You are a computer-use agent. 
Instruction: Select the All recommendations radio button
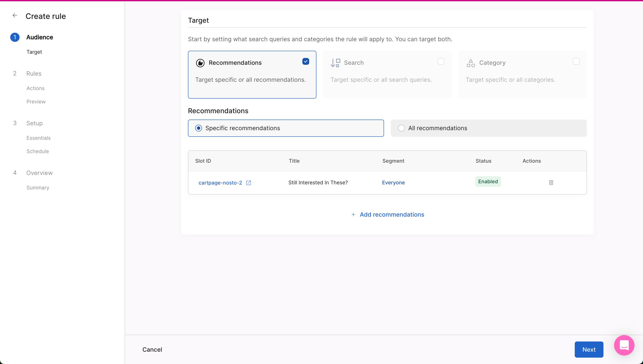click(x=401, y=128)
